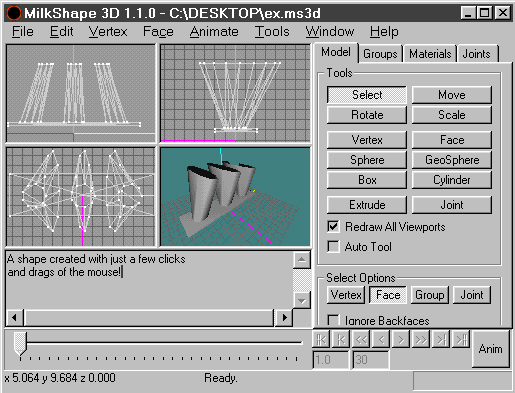Select the Extrude tool button
Viewport: 515px width, 393px height.
[x=367, y=205]
